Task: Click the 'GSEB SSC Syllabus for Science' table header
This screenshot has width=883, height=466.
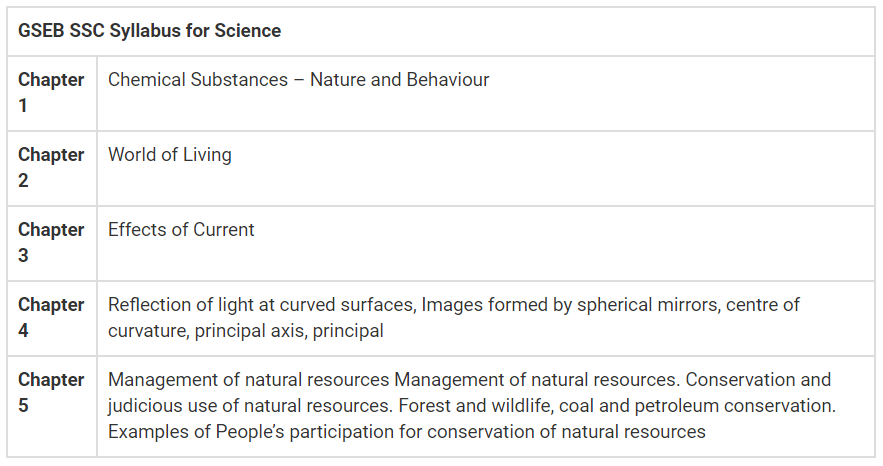Action: (x=150, y=31)
